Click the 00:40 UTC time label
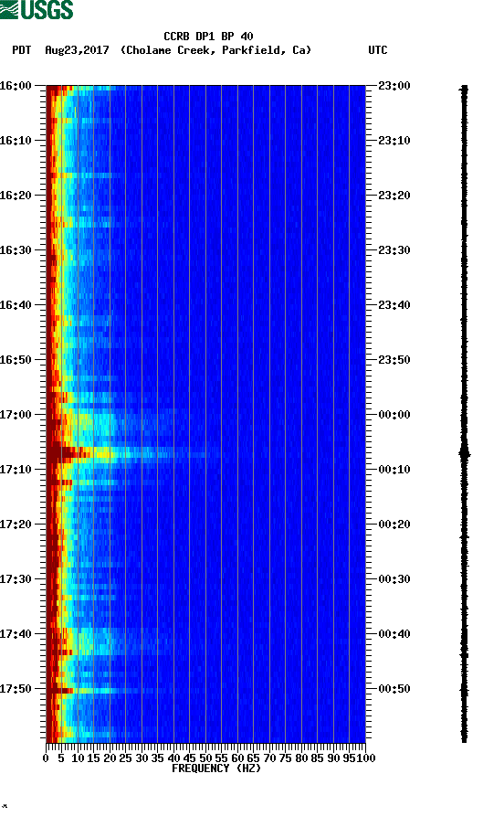504x816 pixels. pyautogui.click(x=394, y=634)
